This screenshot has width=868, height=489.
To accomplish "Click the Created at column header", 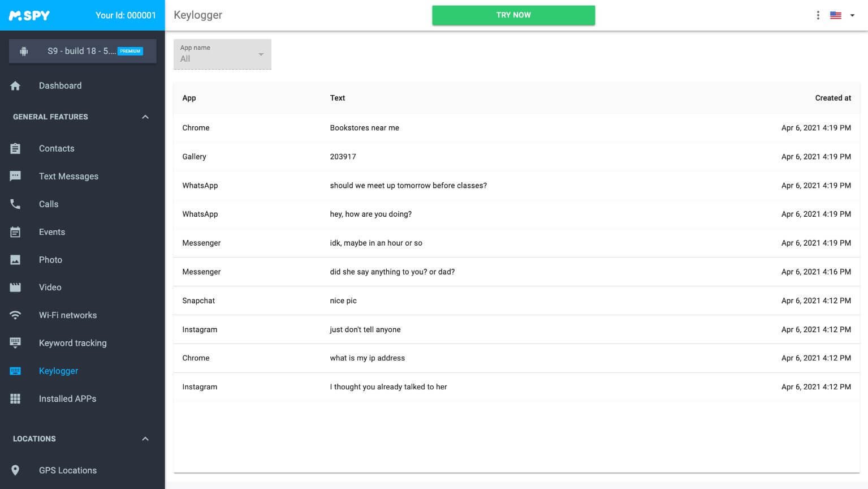I will (833, 98).
